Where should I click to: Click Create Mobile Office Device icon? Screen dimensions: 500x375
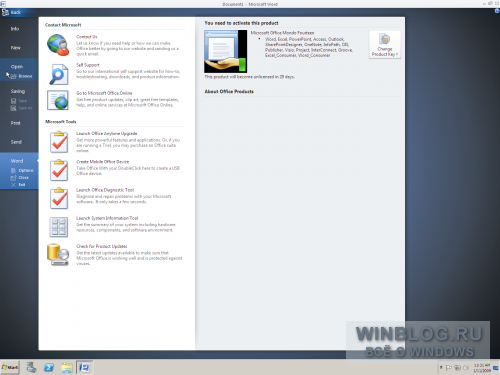[59, 170]
